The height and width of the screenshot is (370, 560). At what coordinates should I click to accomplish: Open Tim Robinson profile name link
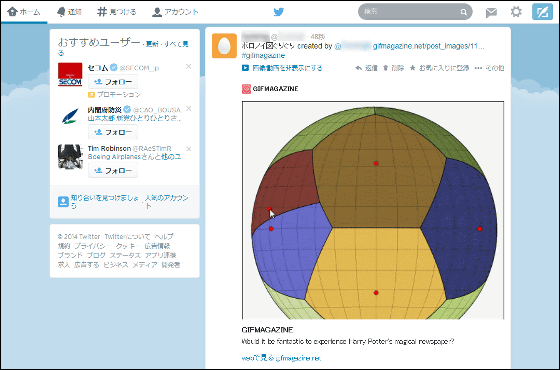coord(109,148)
